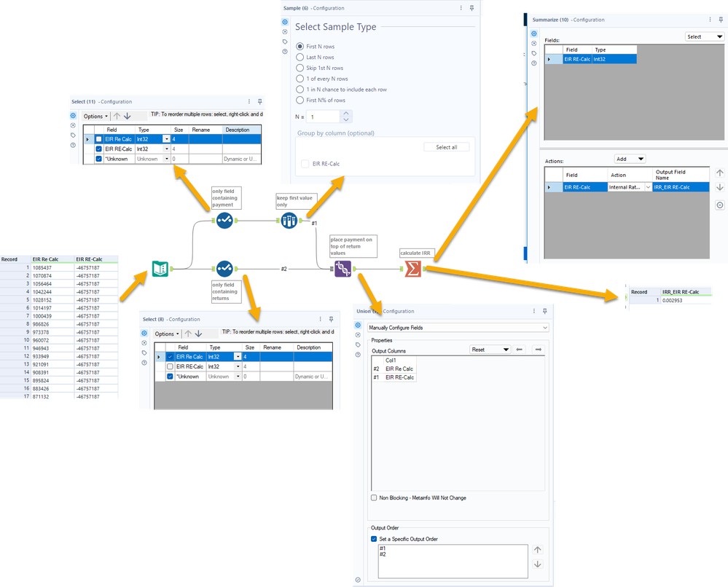Viewport: 728px width, 587px height.
Task: Select the Sample tool icon on the canvas
Action: [289, 221]
